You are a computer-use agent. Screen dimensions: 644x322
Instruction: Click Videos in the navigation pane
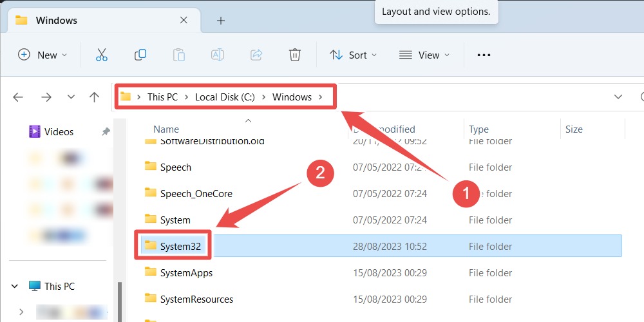[x=59, y=131]
